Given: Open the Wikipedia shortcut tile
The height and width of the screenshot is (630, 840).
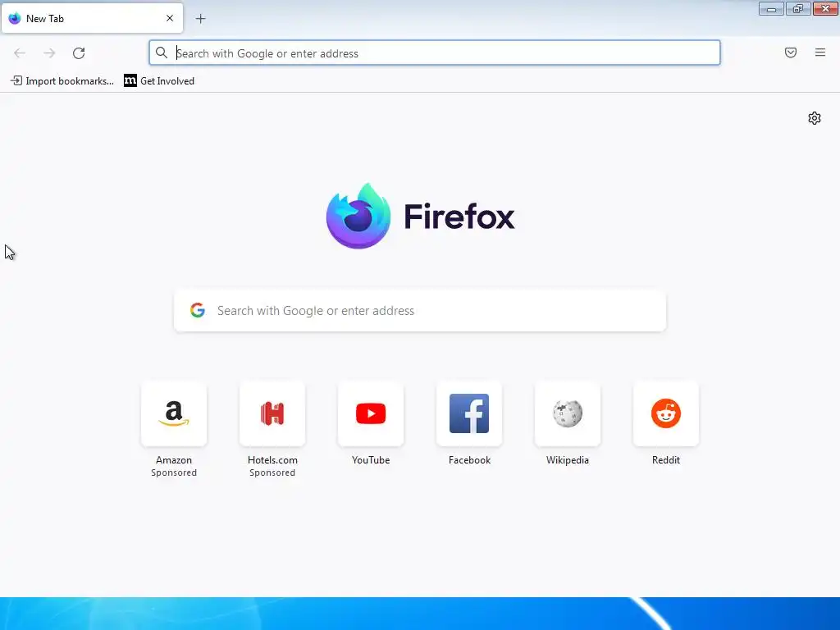Looking at the screenshot, I should [568, 413].
